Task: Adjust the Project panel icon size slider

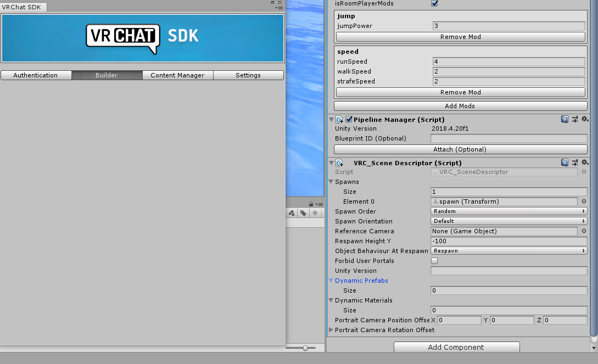Action: [305, 348]
